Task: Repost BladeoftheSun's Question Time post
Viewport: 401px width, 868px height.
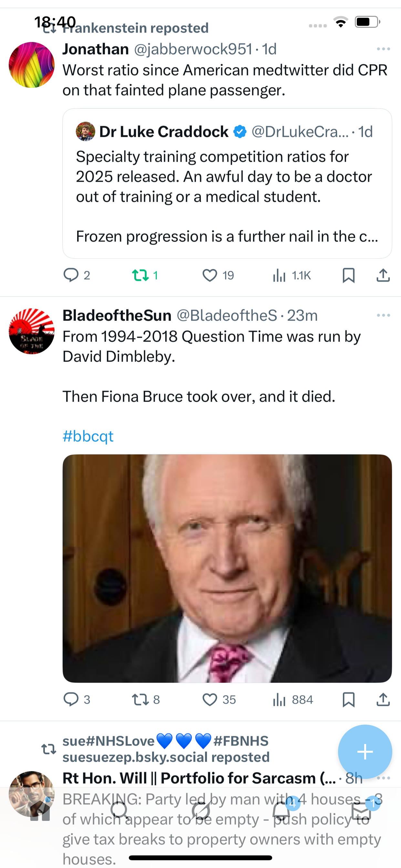Action: click(140, 699)
